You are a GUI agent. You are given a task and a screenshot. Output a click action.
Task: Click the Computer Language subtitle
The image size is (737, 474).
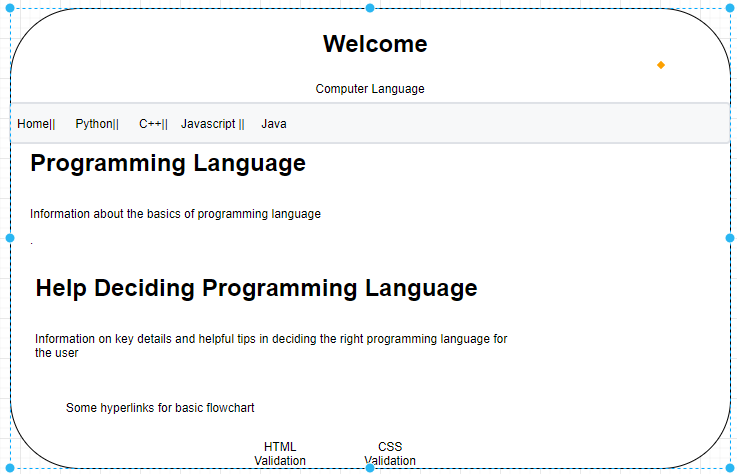pos(370,89)
